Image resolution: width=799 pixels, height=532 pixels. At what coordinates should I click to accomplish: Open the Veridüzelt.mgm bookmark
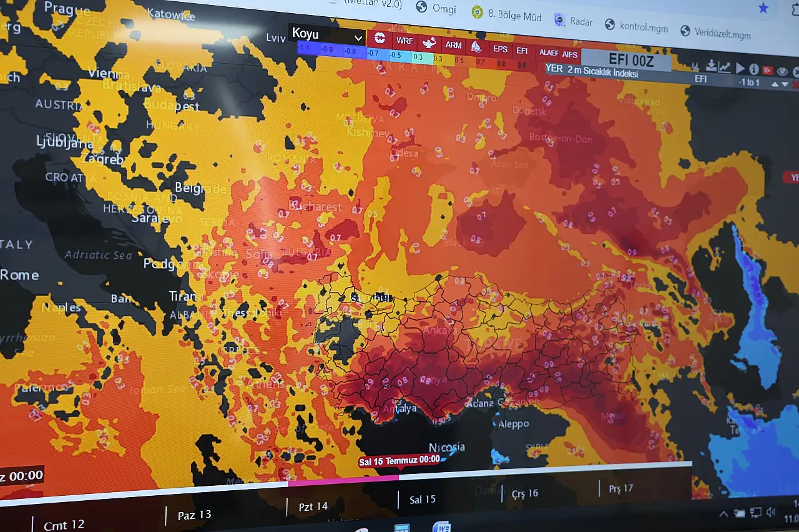click(x=715, y=33)
